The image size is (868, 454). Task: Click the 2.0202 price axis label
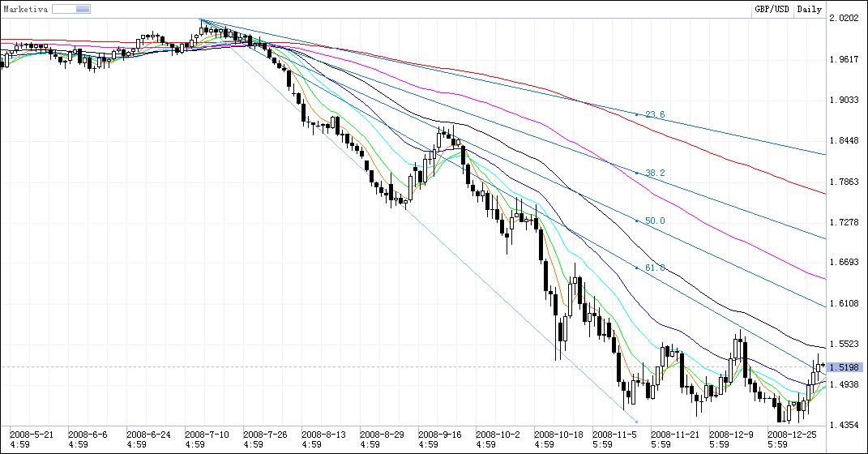844,19
